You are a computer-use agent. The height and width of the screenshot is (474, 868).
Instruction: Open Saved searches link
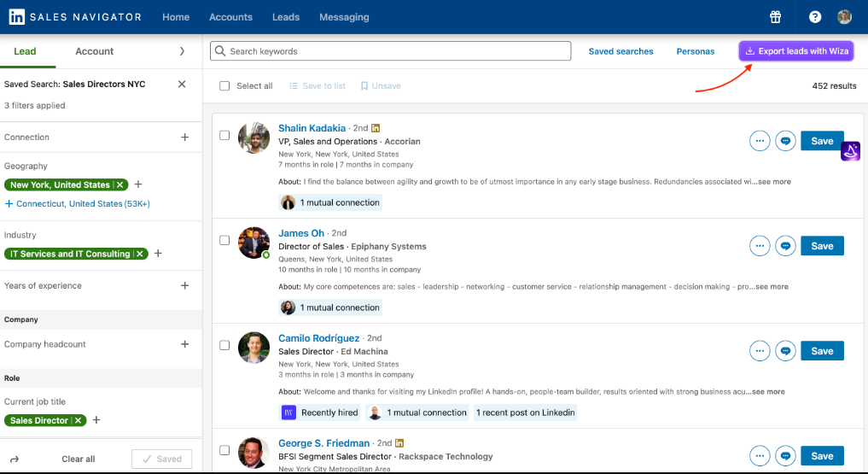click(620, 51)
